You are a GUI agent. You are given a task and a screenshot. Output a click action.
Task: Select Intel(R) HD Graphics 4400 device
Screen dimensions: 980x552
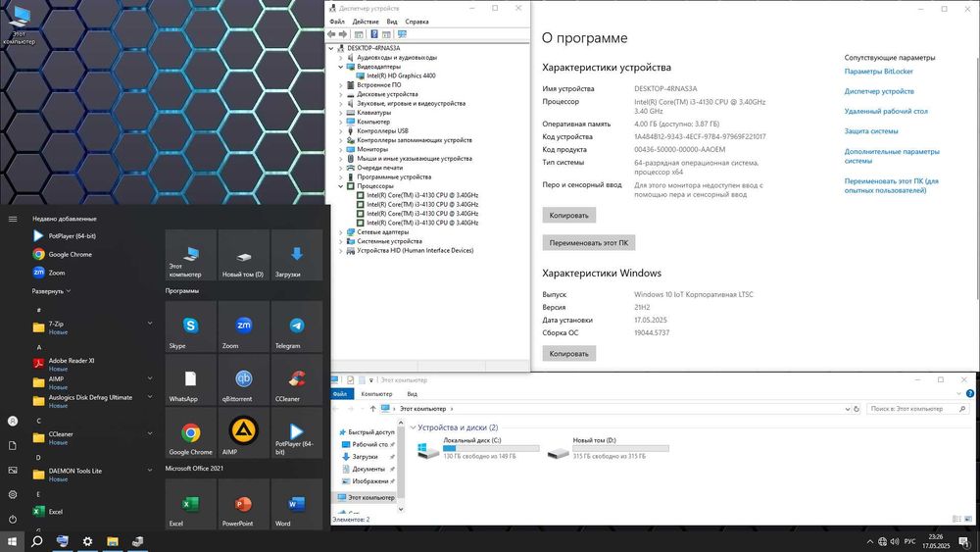pos(401,75)
